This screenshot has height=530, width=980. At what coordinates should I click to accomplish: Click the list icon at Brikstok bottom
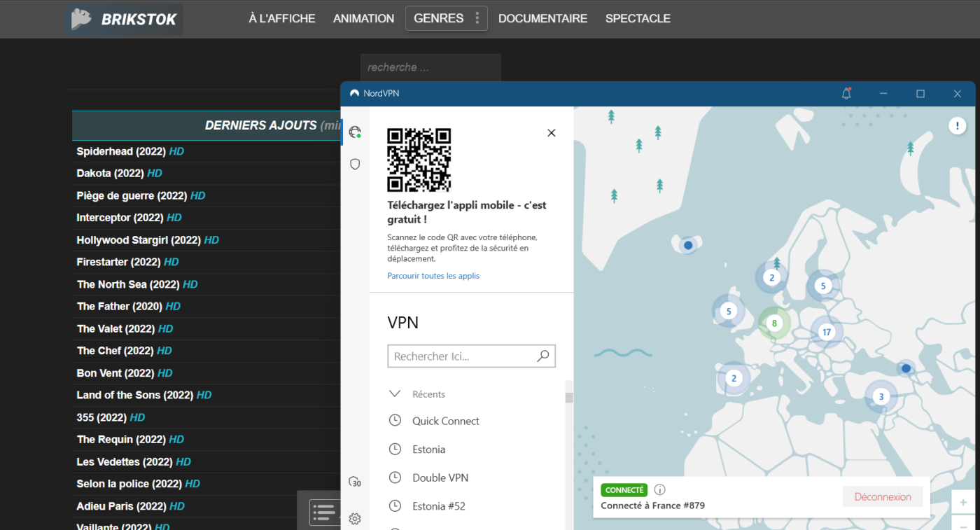(324, 512)
